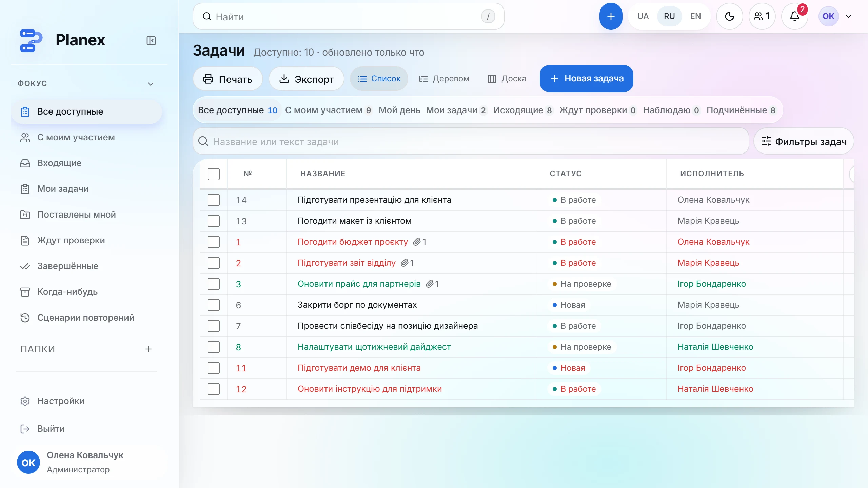Collapse the ФОКУС section chevron
868x488 pixels.
point(151,84)
